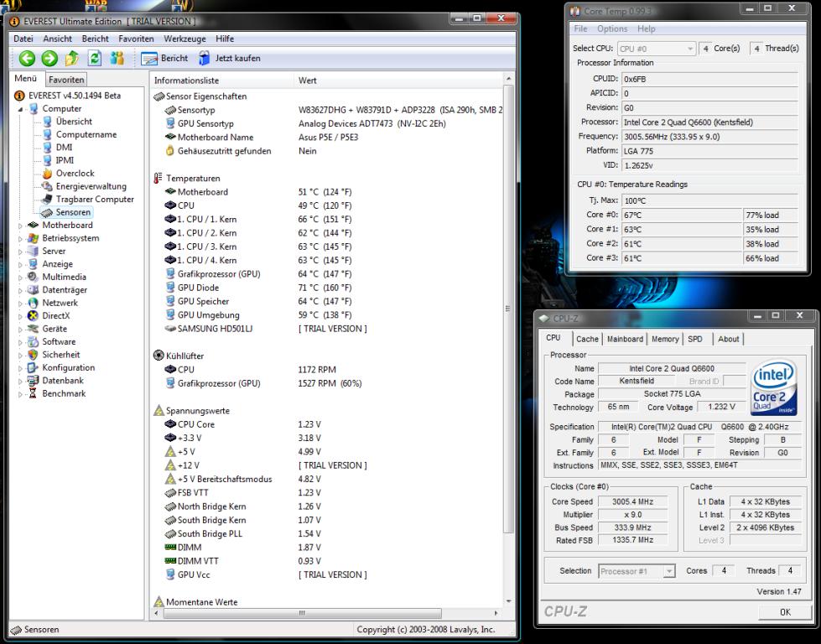This screenshot has width=821, height=644.
Task: Click the Jetzt kaufen toolbar button
Action: pyautogui.click(x=229, y=58)
